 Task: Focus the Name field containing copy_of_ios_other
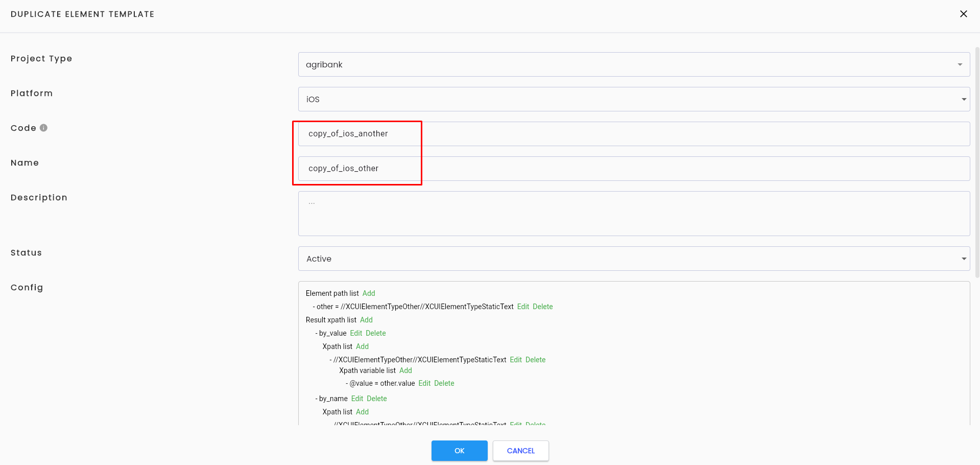[634, 169]
